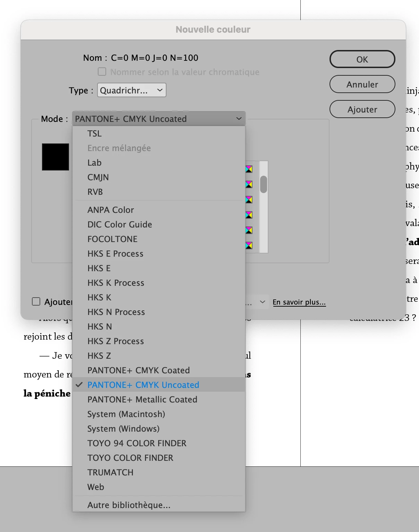Select HKS Z Process library
The image size is (419, 532).
click(159, 341)
